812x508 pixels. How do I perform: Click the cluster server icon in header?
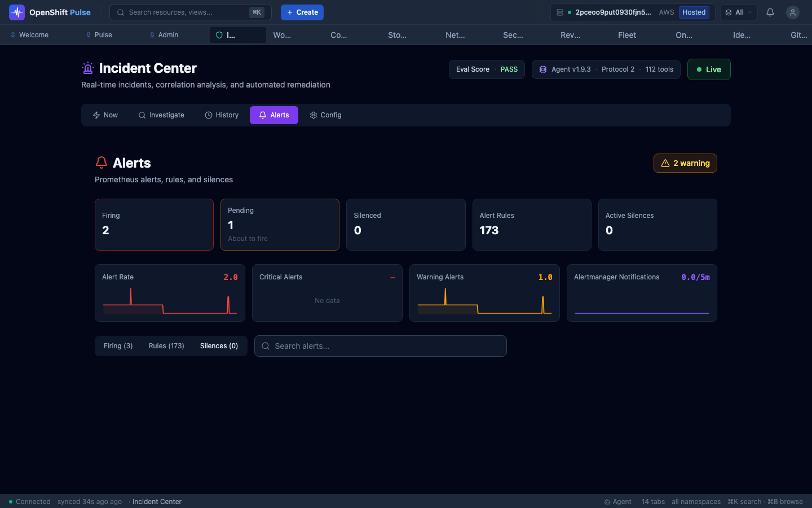pos(560,12)
